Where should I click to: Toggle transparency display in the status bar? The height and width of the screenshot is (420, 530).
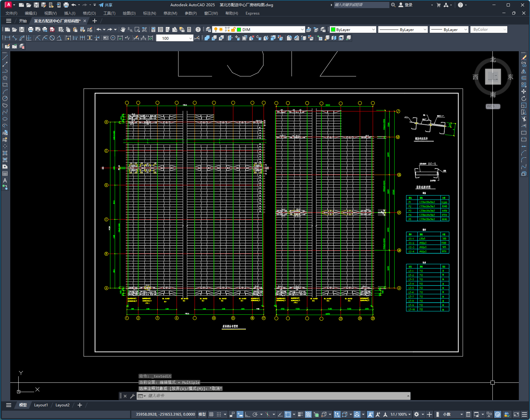click(308, 414)
